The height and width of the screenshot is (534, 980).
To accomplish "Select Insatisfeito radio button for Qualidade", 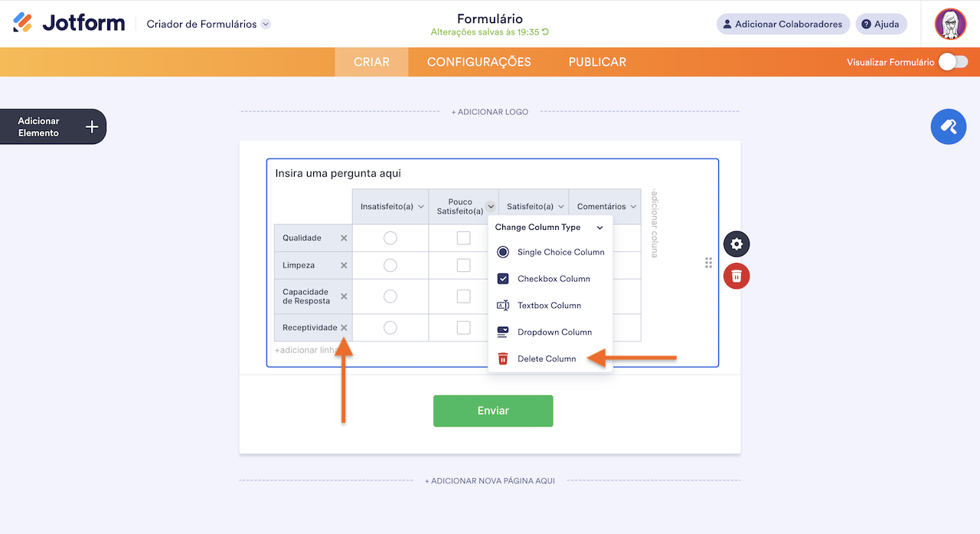I will pos(390,238).
